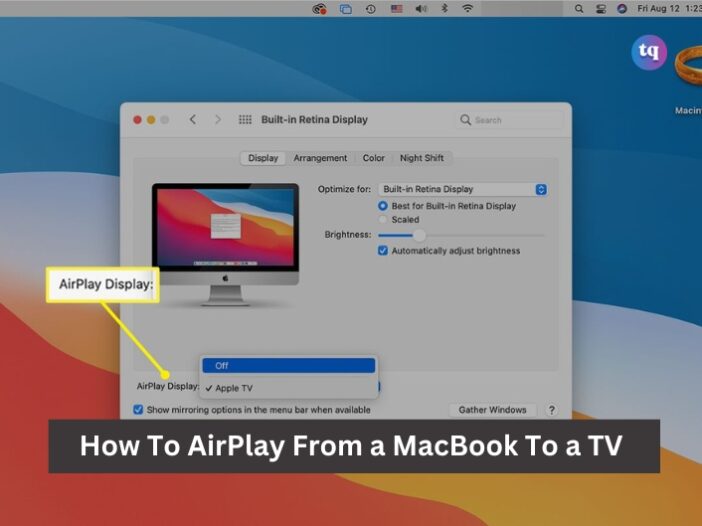Click the date and time in menu bar
Screen dimensions: 702x526
tap(669, 9)
